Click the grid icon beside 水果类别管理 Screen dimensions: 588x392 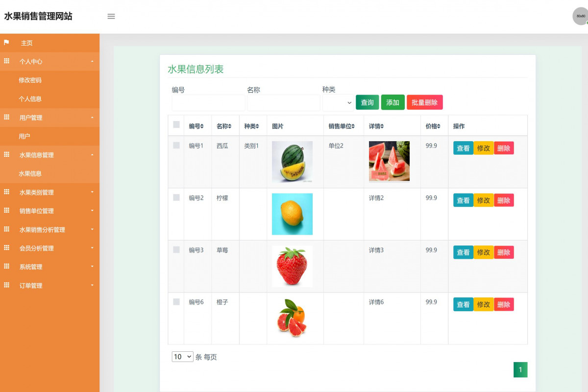click(x=7, y=192)
